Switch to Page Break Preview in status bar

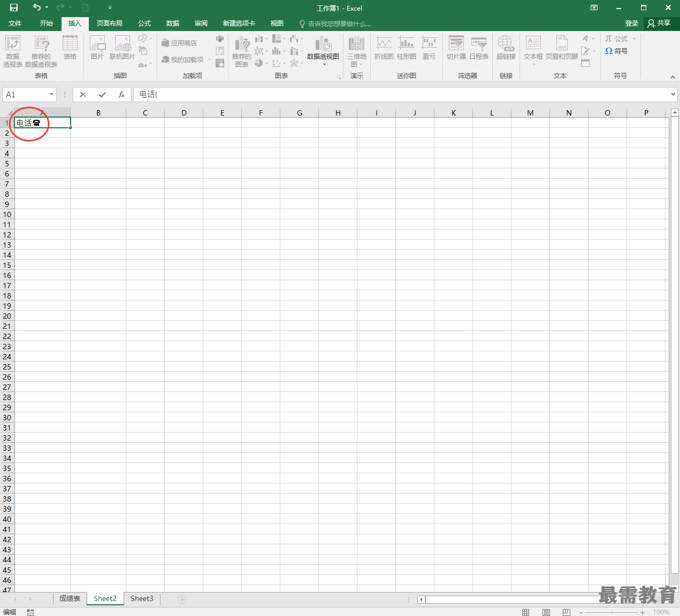566,612
